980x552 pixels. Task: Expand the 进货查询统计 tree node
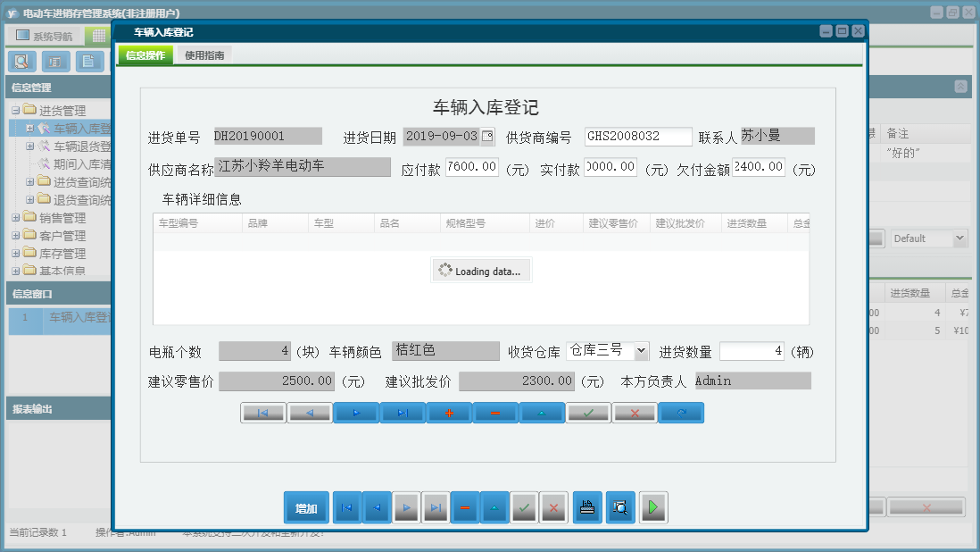point(29,182)
